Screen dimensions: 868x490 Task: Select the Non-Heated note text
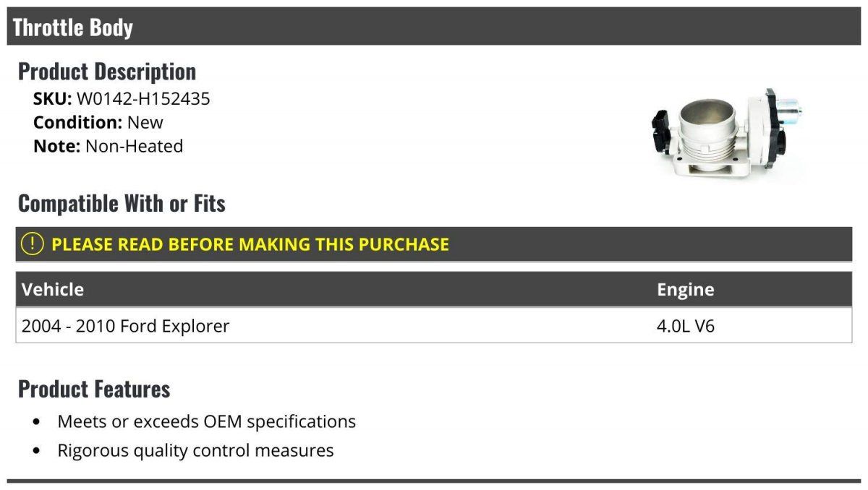(135, 146)
